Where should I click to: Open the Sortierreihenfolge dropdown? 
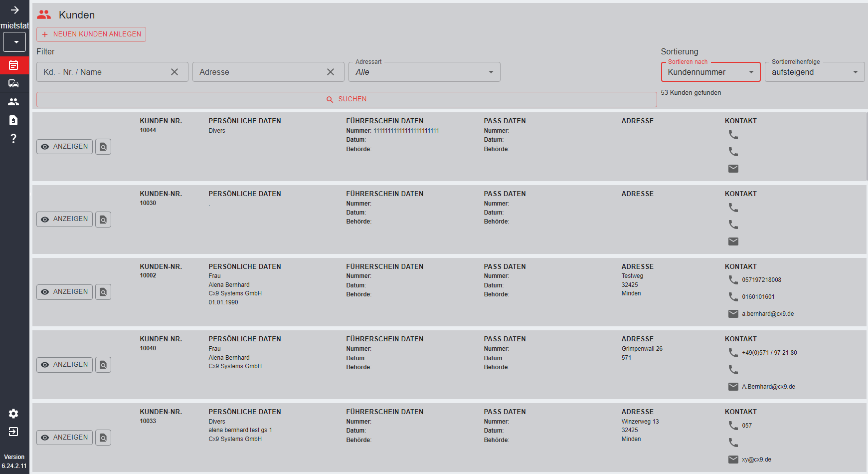click(814, 72)
